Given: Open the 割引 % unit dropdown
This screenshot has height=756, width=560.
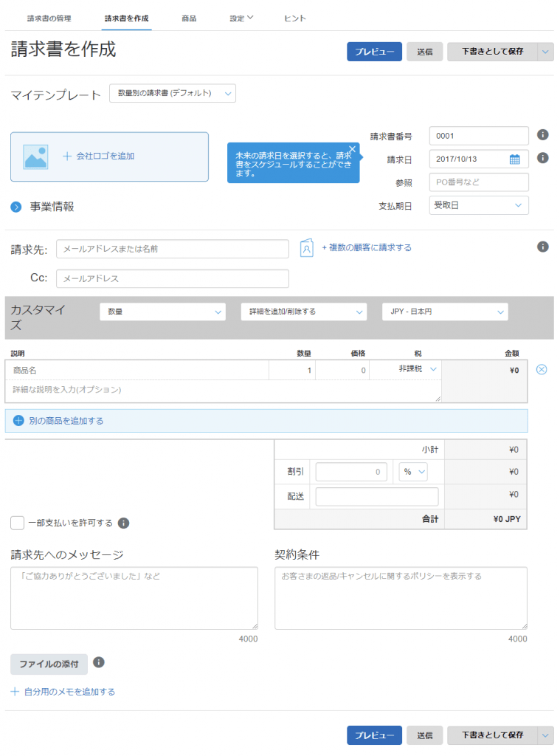Looking at the screenshot, I should pyautogui.click(x=413, y=472).
